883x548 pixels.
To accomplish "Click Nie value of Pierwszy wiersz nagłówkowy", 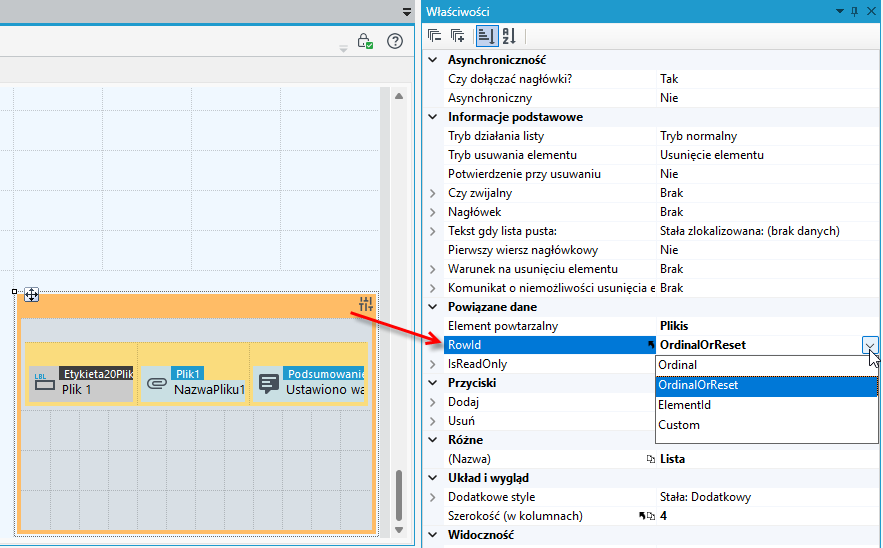I will coord(669,250).
